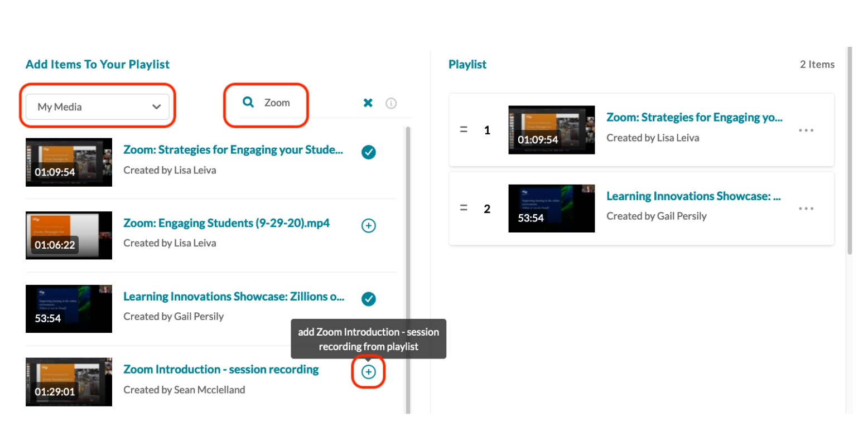Add Zoom: Engaging Students (9-29-20).mp4 to playlist
The height and width of the screenshot is (446, 868).
click(369, 226)
